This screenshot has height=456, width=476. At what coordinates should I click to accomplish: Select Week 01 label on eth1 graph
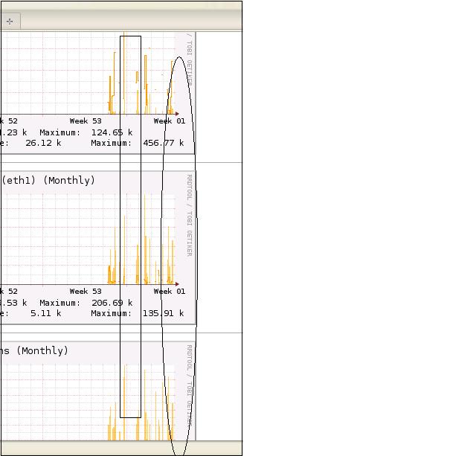(169, 292)
